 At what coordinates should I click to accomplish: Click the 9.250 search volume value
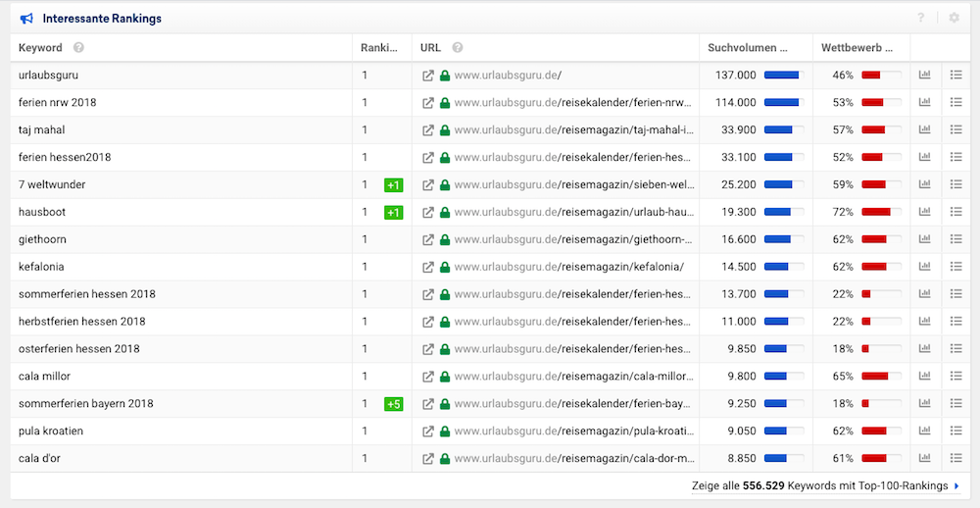tap(742, 404)
